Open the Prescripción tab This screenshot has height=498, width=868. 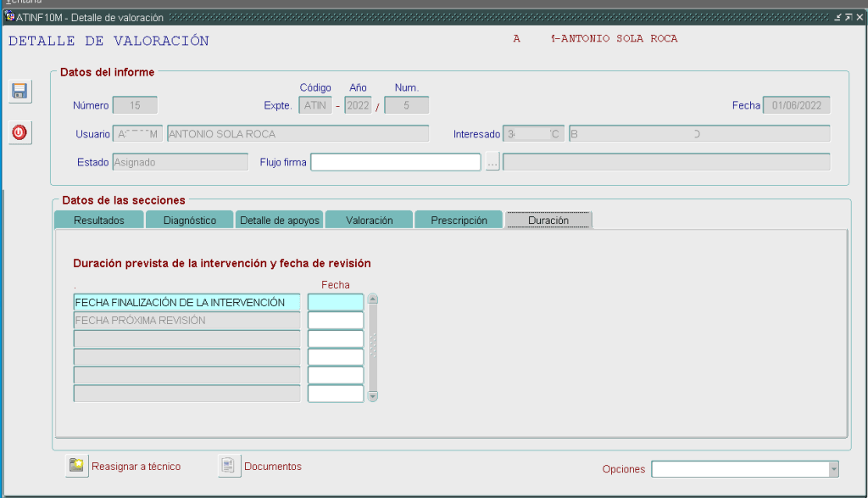pos(459,221)
